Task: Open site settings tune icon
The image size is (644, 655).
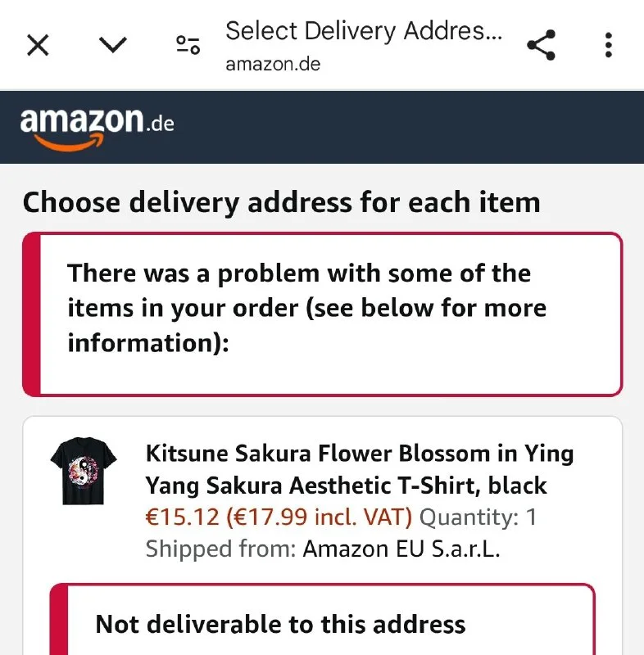Action: tap(188, 45)
